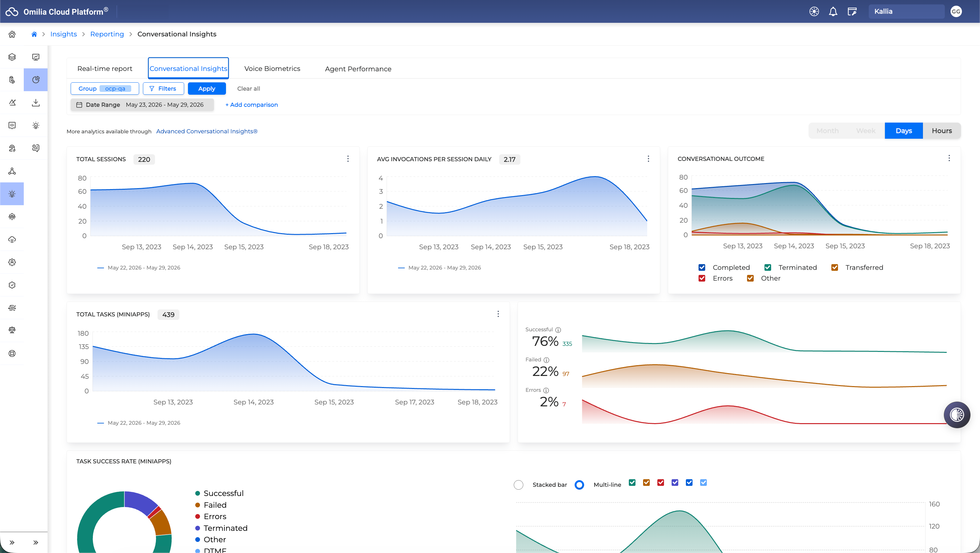Open the settings chat bubble sidebar icon

point(36,148)
